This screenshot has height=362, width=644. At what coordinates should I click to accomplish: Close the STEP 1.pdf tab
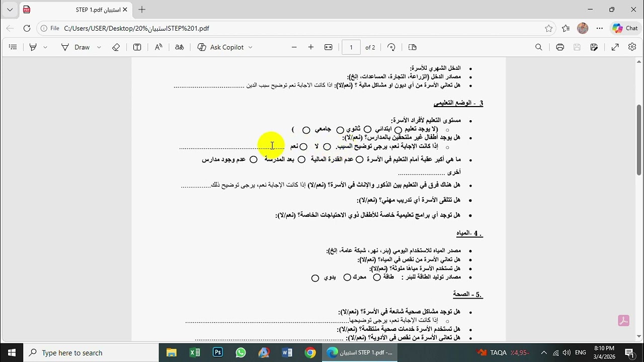pos(125,10)
